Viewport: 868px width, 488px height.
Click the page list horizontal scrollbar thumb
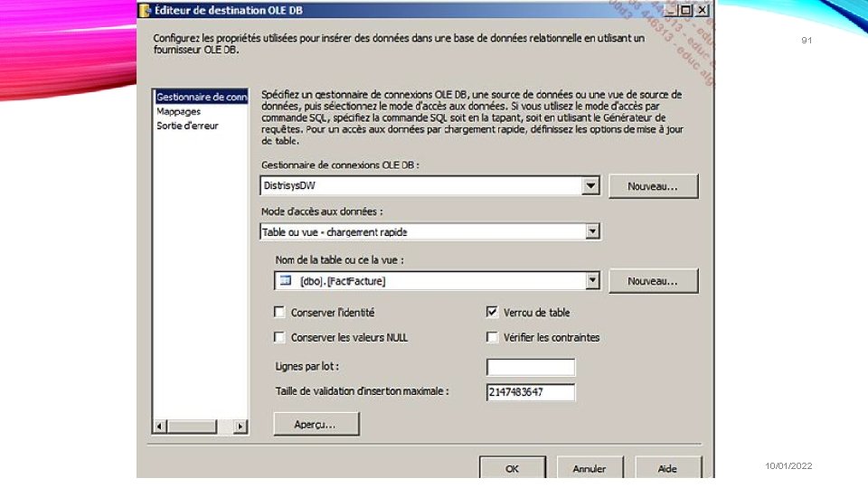click(x=192, y=426)
